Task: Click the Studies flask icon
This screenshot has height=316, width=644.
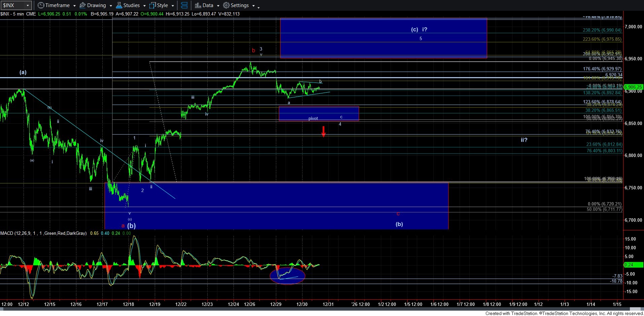Action: [x=119, y=5]
